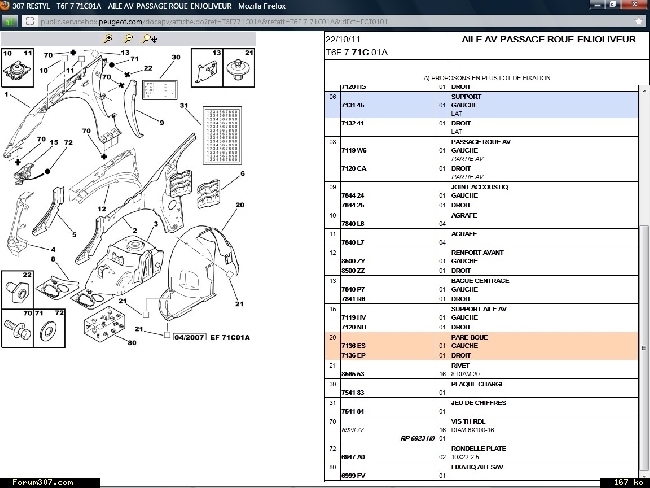Click part reference 7541 83 in the list
Screen dimensions: 650x488
354,392
